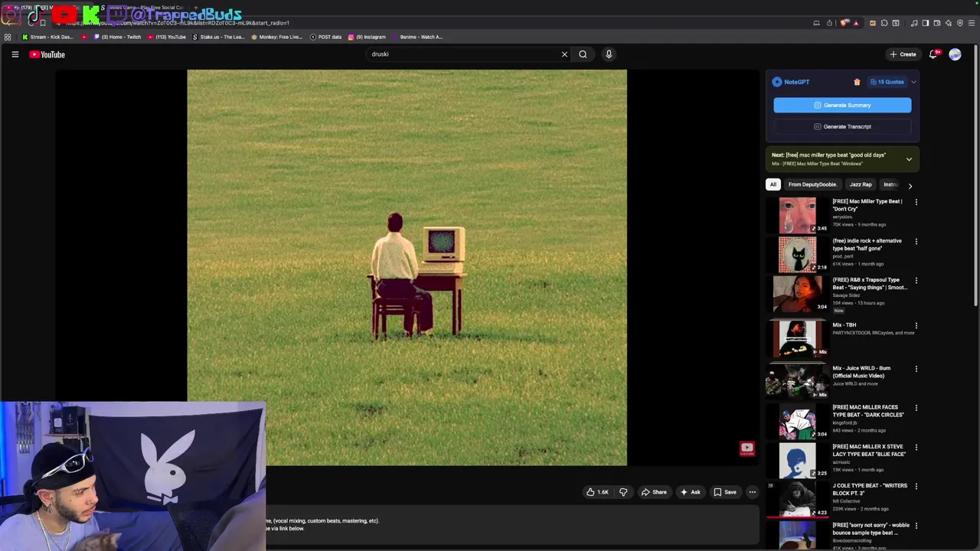Collapse the NoteGPT panel chevron
This screenshot has height=551, width=980.
(913, 82)
